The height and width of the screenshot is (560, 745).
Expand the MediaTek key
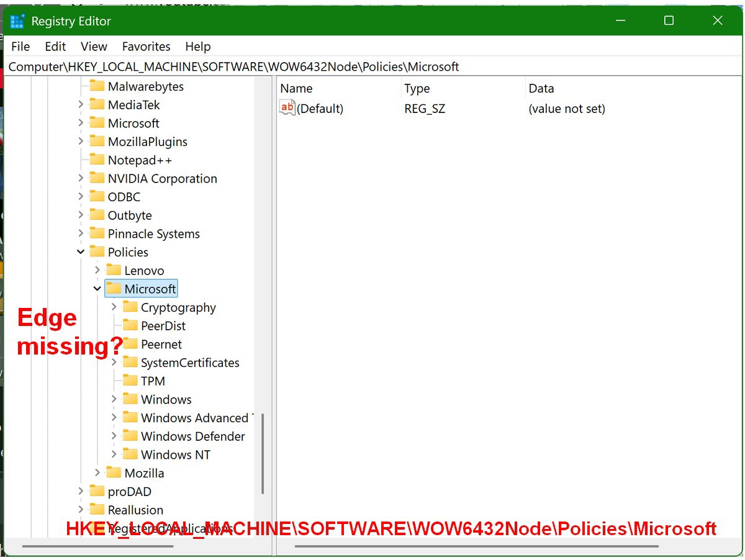(81, 105)
